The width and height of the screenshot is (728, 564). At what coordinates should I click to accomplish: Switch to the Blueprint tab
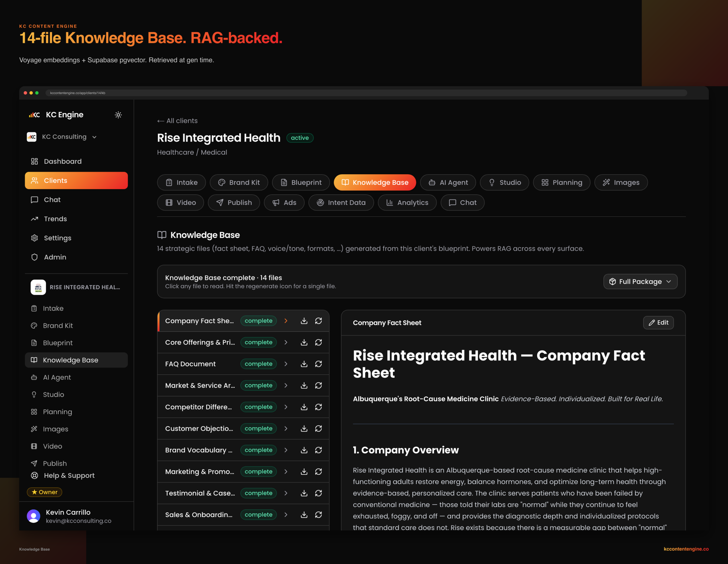(x=301, y=183)
